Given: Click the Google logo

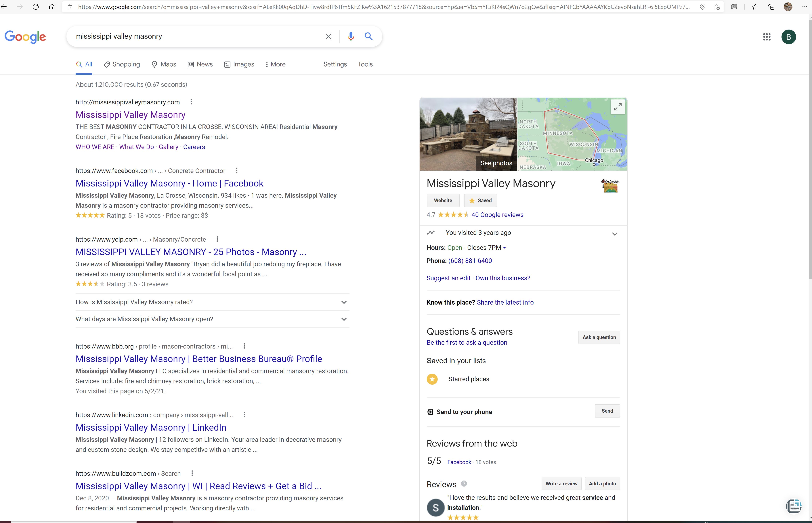Looking at the screenshot, I should click(25, 37).
